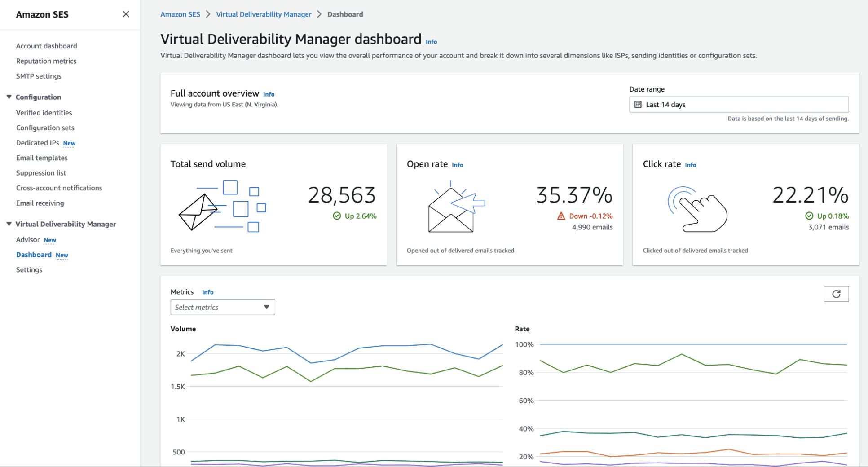The width and height of the screenshot is (868, 467).
Task: Click Info link next to Open rate
Action: coord(457,165)
